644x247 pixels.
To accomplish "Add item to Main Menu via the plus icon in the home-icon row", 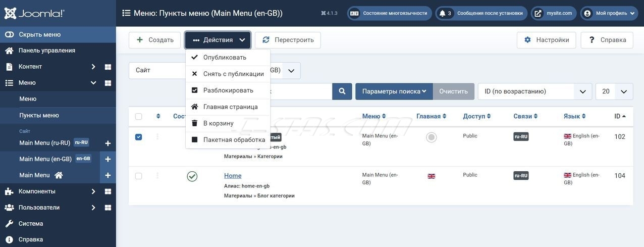I will (x=108, y=175).
